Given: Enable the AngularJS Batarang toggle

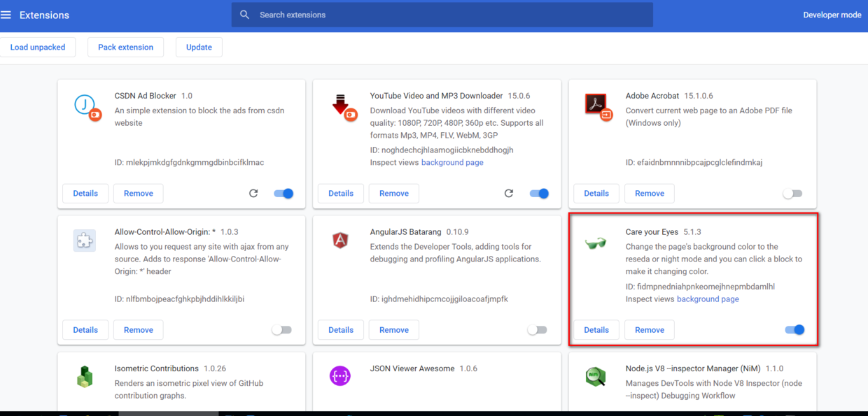Looking at the screenshot, I should click(537, 330).
